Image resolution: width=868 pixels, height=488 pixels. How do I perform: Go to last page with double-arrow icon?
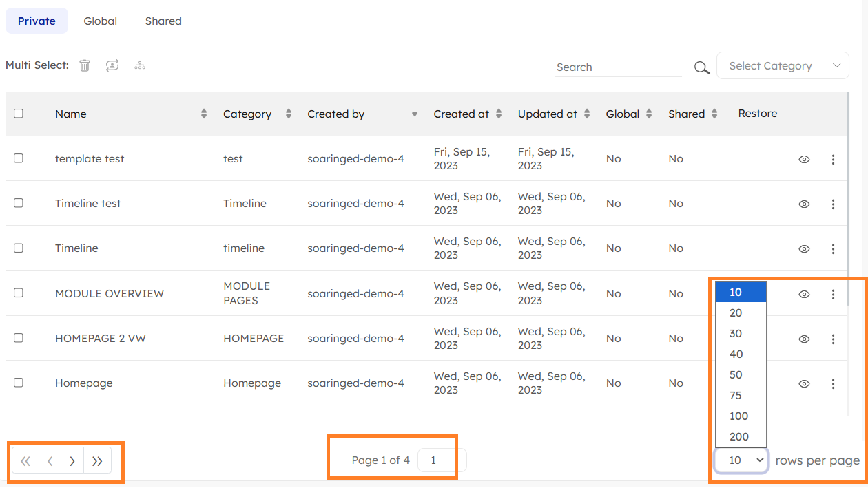click(x=97, y=461)
